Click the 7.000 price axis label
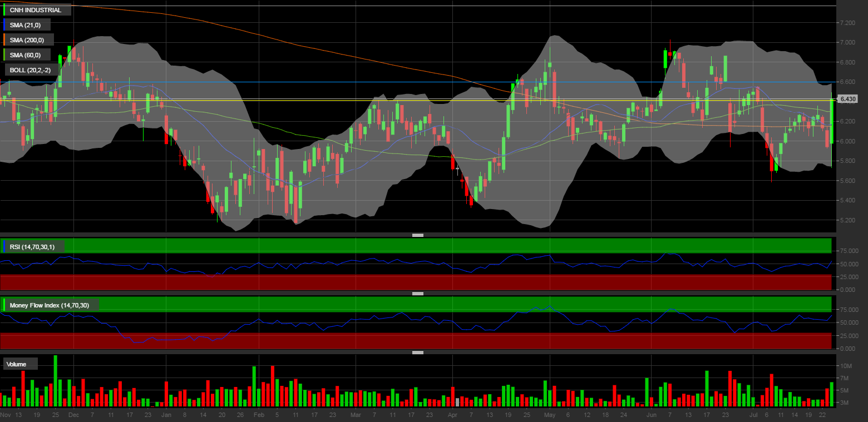Viewport: 868px width, 422px height. point(847,43)
